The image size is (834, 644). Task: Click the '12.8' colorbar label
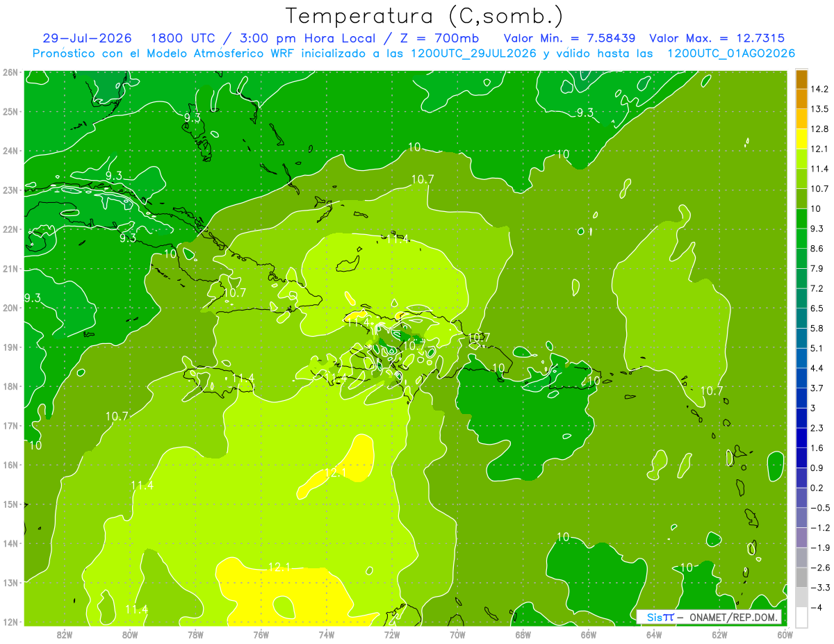point(819,129)
